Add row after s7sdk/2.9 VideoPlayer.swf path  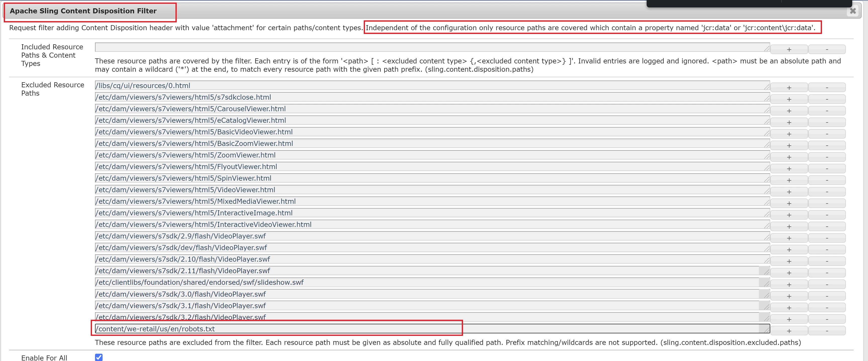pyautogui.click(x=789, y=238)
